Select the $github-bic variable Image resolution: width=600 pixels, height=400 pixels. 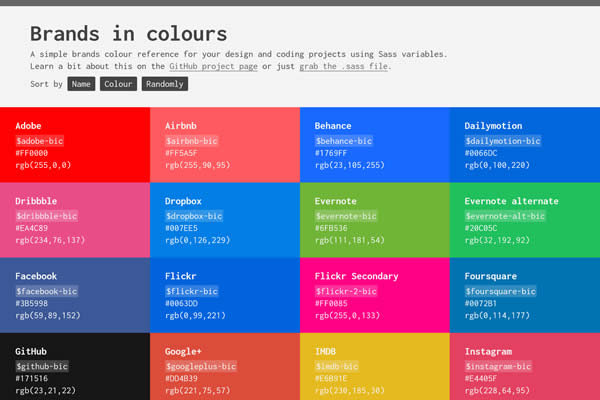42,366
